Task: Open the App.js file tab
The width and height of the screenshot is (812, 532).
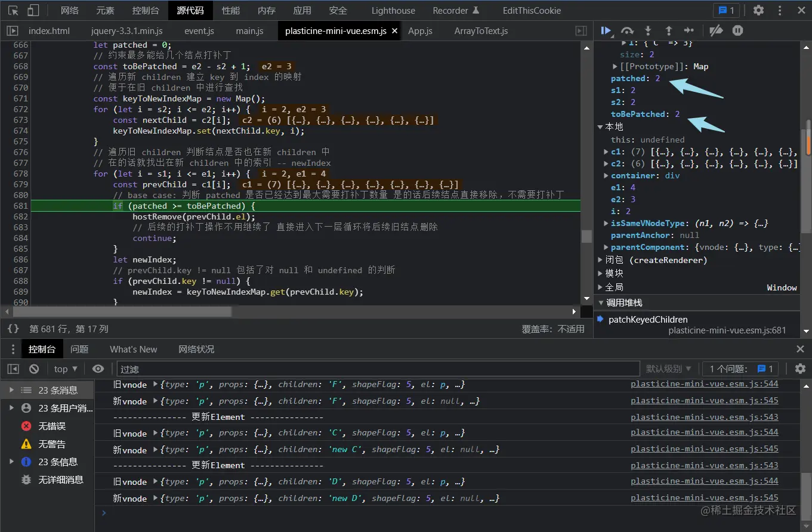Action: tap(420, 31)
